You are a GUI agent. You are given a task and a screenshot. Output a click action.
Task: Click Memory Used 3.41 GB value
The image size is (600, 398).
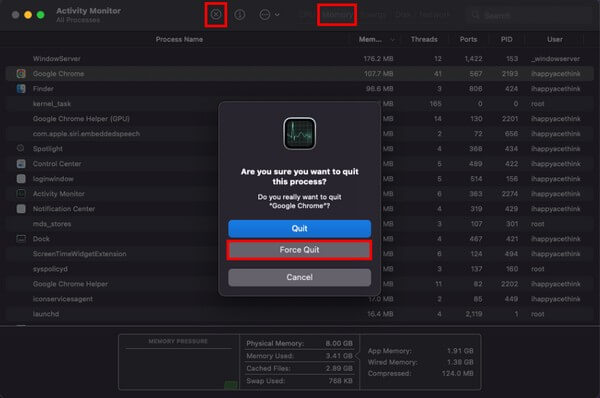click(339, 356)
